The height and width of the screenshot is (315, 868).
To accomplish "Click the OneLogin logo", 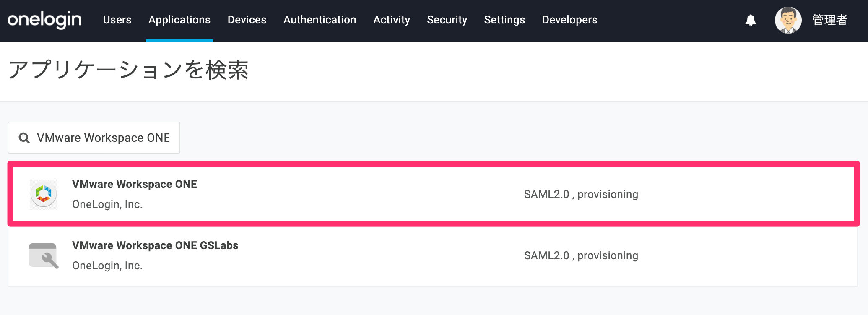I will pos(44,20).
